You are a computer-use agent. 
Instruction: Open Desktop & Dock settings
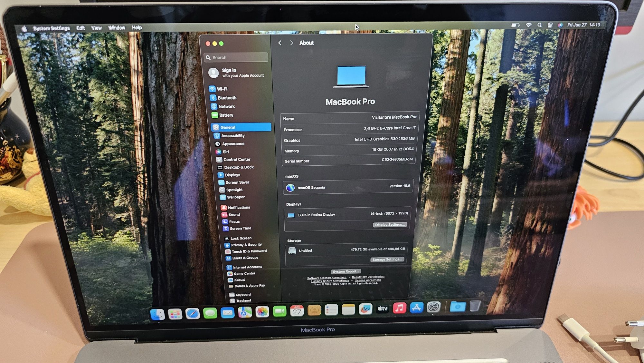[x=236, y=167]
